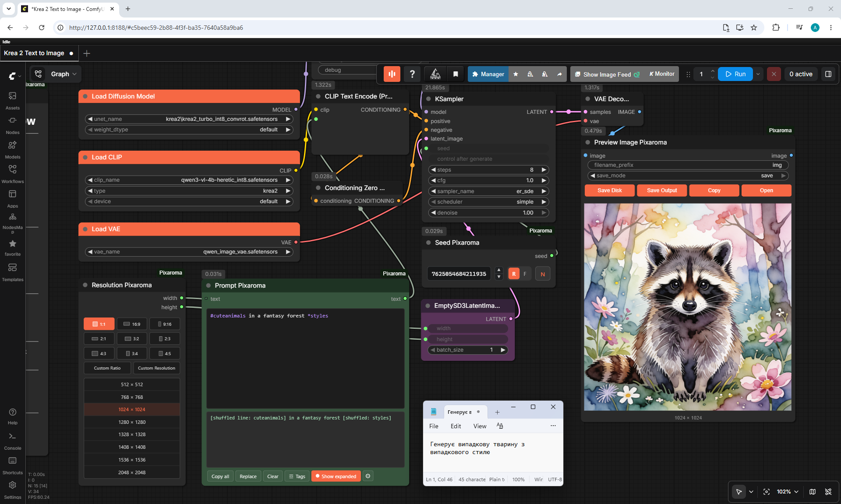841x504 pixels.
Task: Open the Templates sidebar panel
Action: (12, 272)
